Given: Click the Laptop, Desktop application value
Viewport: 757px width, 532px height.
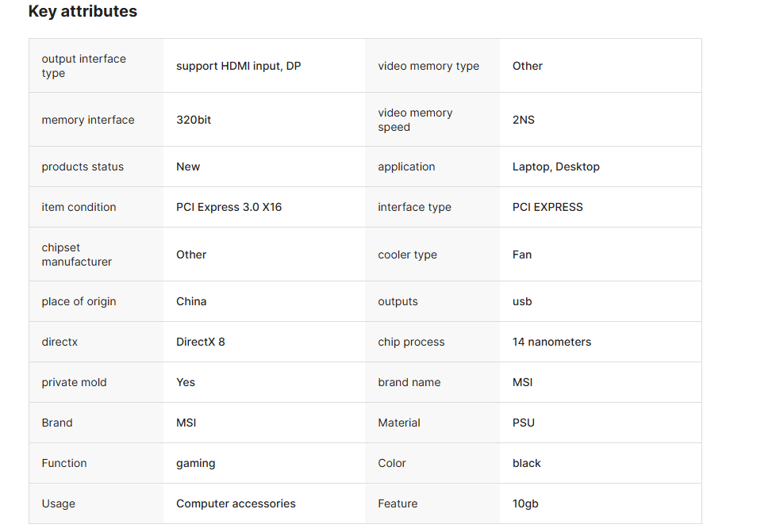Looking at the screenshot, I should [556, 166].
